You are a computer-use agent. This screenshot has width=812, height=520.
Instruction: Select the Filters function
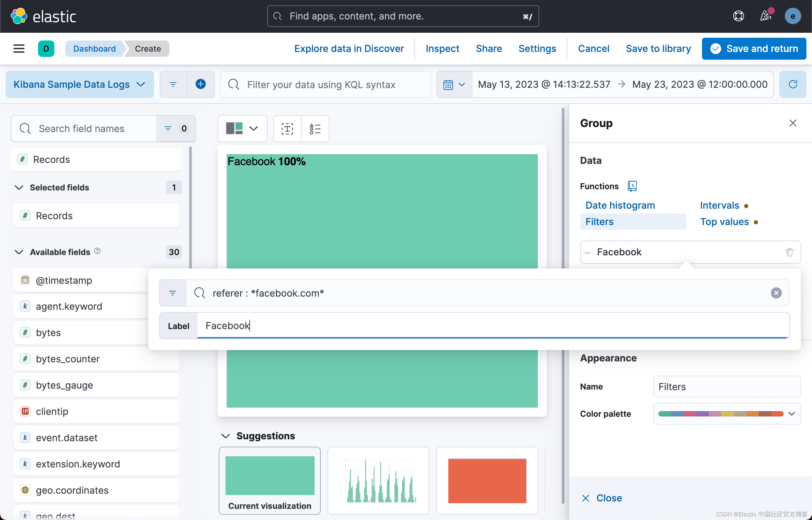(x=633, y=221)
